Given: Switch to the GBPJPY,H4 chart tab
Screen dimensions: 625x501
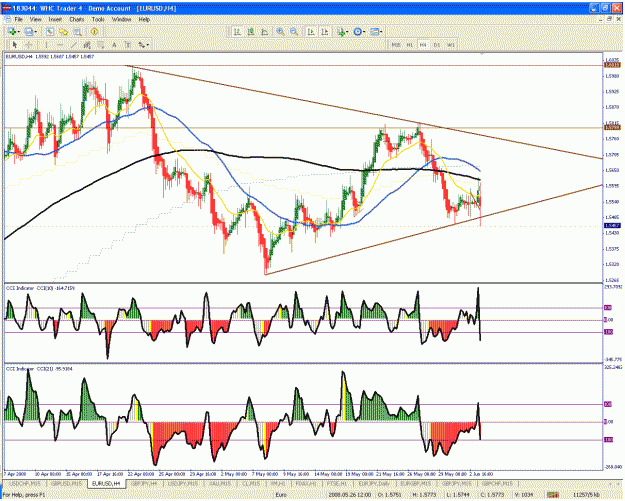Looking at the screenshot, I should 144,483.
